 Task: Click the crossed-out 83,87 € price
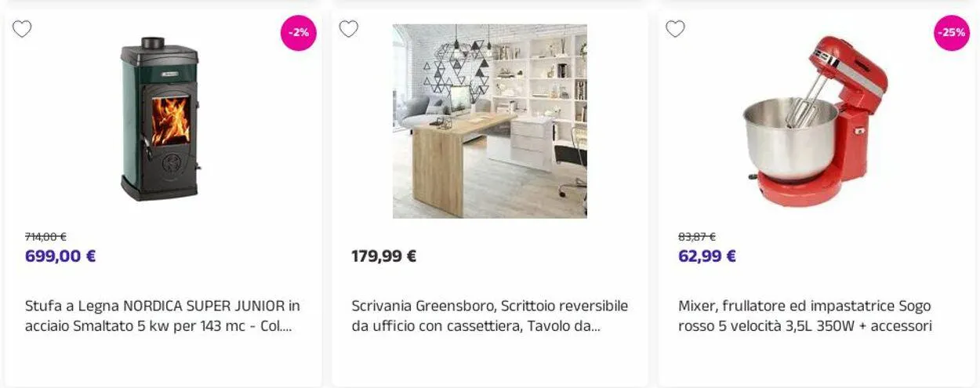pyautogui.click(x=697, y=237)
